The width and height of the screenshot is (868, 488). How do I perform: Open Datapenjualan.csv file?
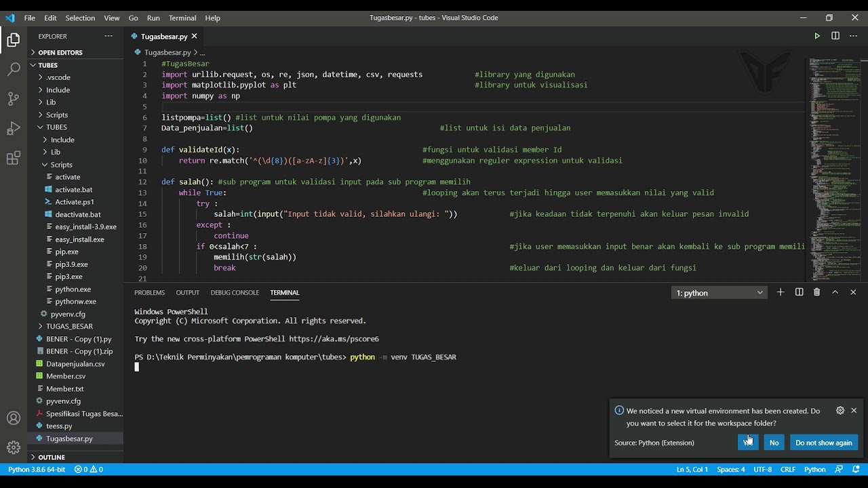click(x=75, y=364)
